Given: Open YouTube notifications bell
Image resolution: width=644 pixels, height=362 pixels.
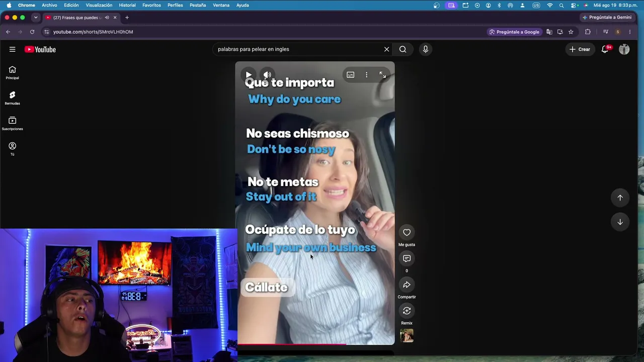Looking at the screenshot, I should coord(605,49).
